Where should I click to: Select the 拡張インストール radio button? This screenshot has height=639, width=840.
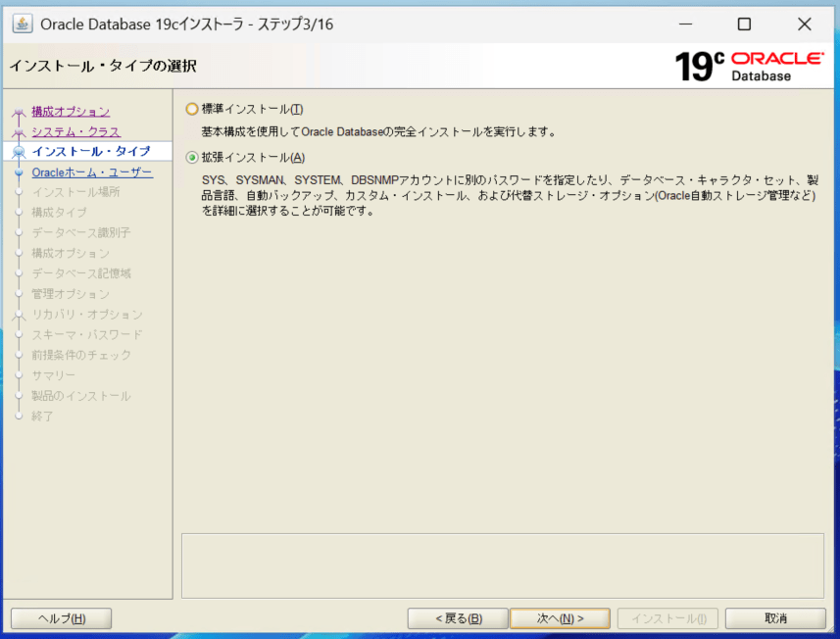point(192,157)
